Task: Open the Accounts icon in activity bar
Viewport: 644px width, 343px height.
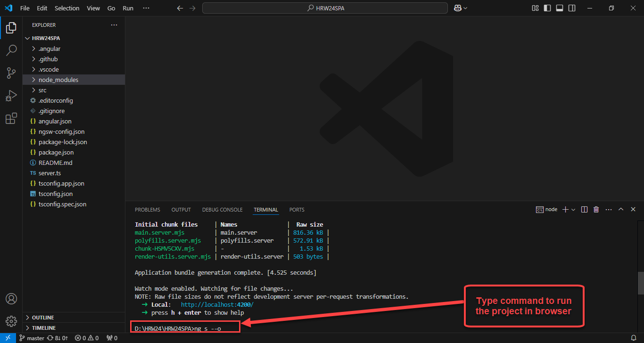Action: tap(11, 299)
